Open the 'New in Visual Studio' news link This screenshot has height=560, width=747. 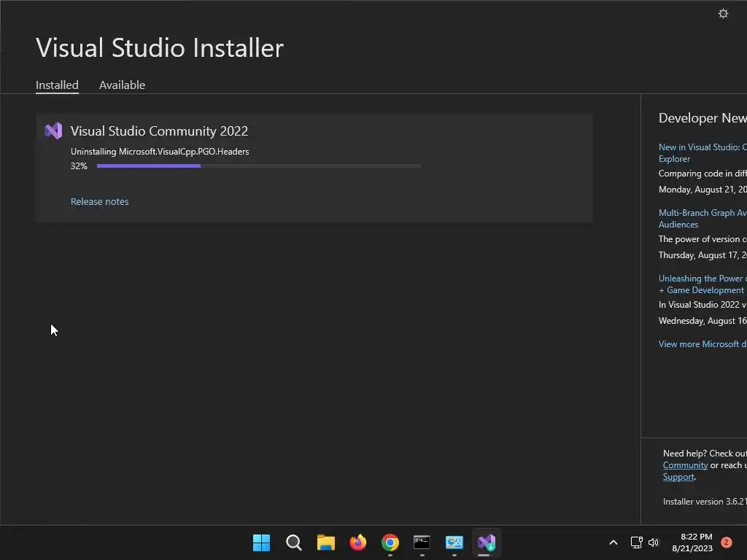point(703,153)
